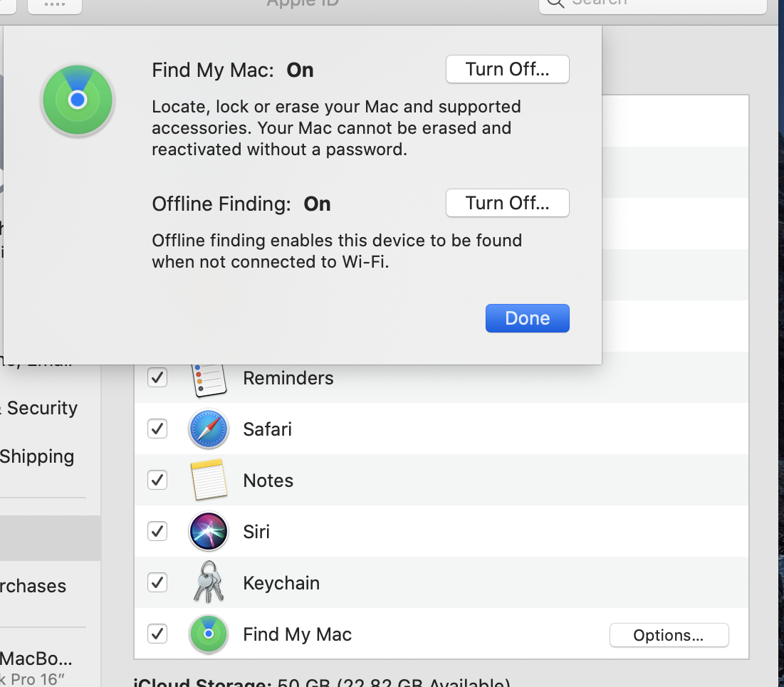Click the highlighted selected sidebar row
The height and width of the screenshot is (687, 784).
50,538
